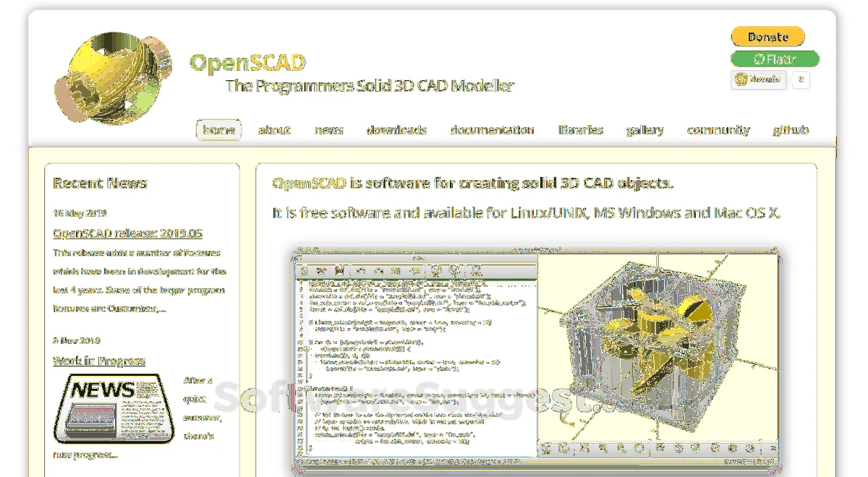Click the Liberapay donate badge icon

758,79
